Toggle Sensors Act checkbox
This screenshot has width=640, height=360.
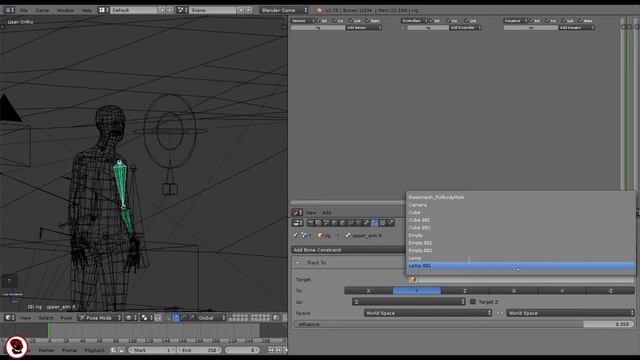coord(335,20)
